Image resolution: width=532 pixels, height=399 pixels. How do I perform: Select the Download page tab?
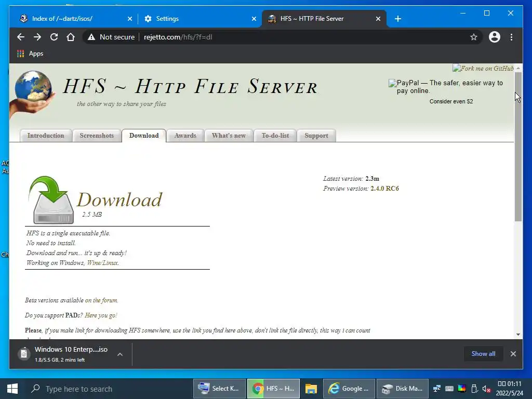144,136
